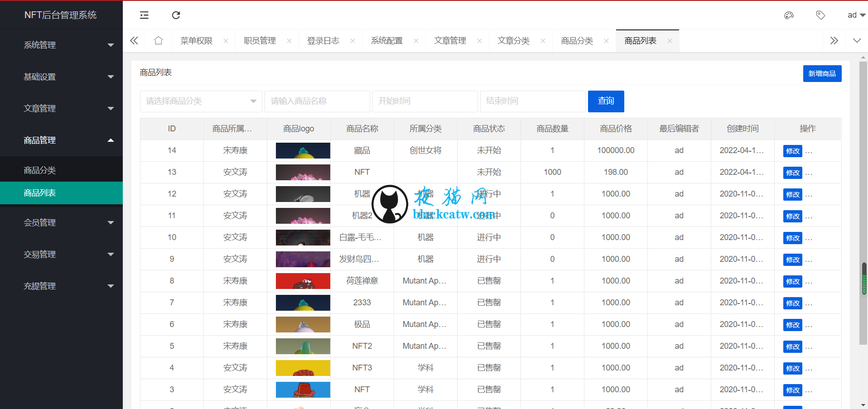Open the theme palette icon

789,15
